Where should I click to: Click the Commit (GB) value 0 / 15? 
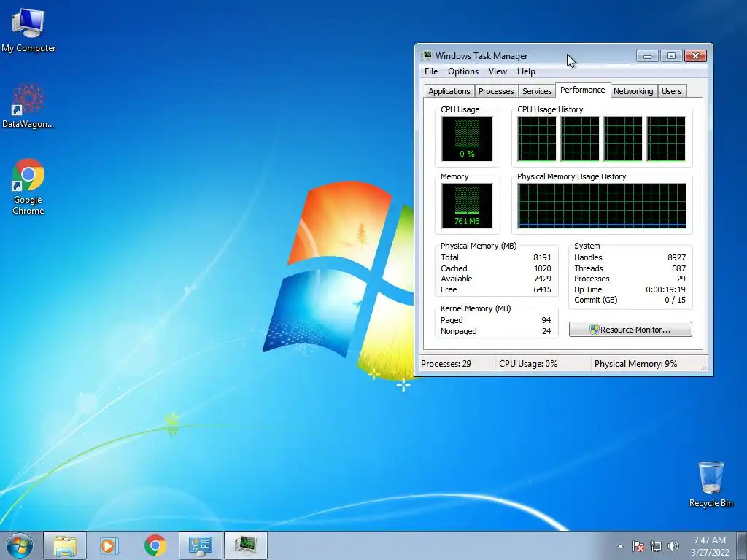(675, 300)
